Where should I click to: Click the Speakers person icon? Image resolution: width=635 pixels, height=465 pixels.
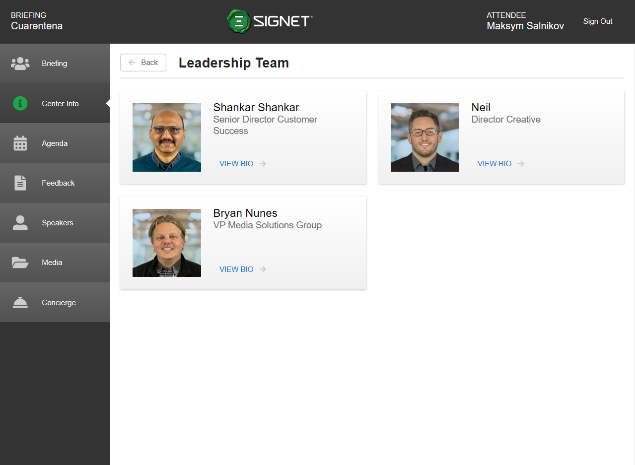coord(20,223)
